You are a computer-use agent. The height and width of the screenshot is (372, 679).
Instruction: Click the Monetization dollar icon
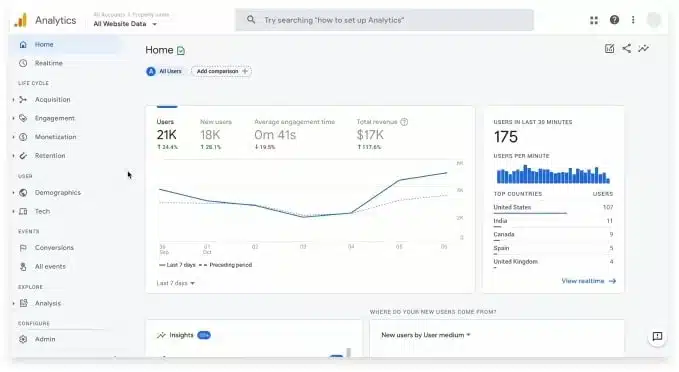click(x=23, y=137)
